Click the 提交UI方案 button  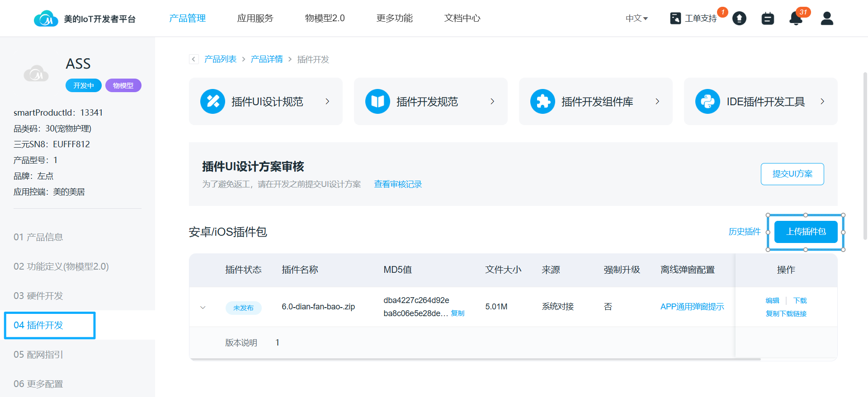[792, 174]
